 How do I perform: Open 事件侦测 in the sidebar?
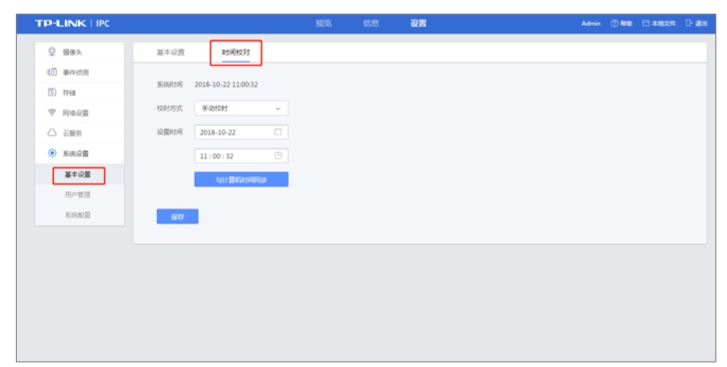(76, 73)
